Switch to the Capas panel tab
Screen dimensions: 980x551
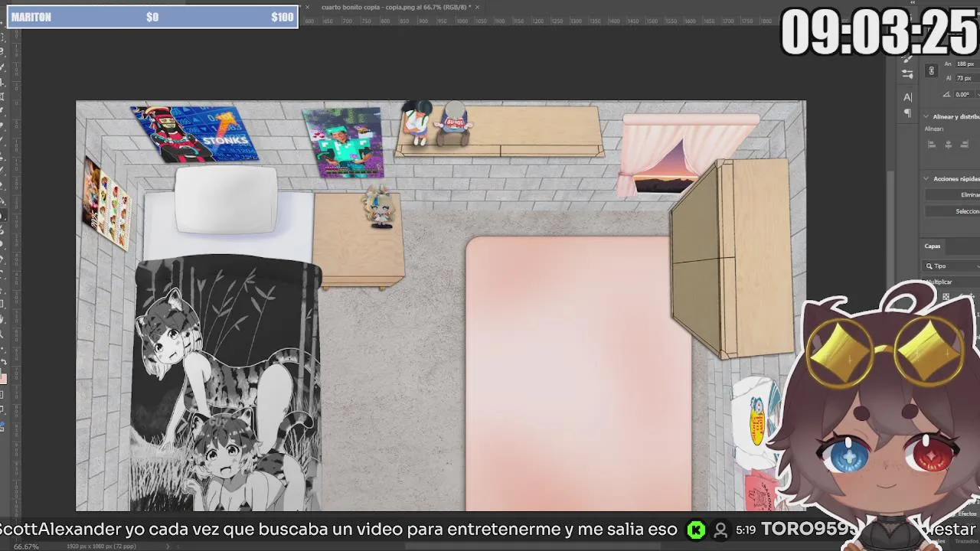coord(933,246)
